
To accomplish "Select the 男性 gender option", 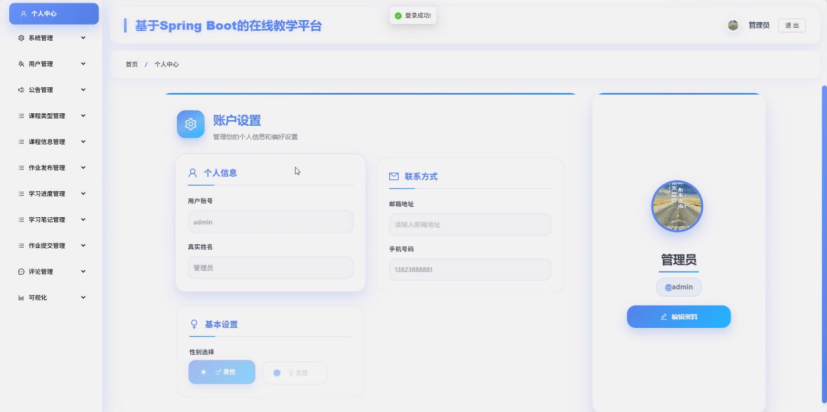I will (222, 372).
